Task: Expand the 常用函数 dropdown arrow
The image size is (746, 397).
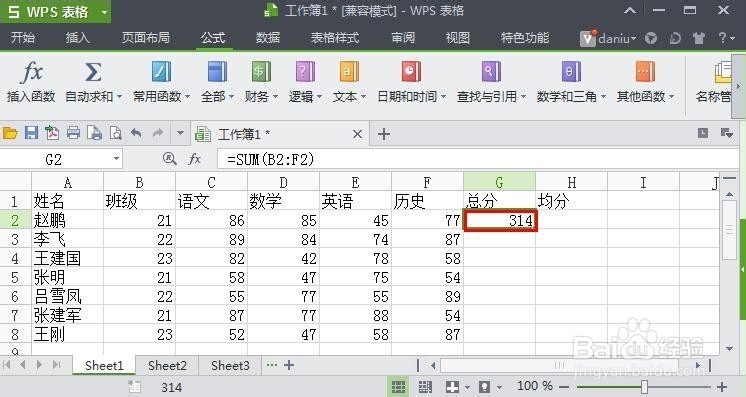Action: pyautogui.click(x=187, y=97)
